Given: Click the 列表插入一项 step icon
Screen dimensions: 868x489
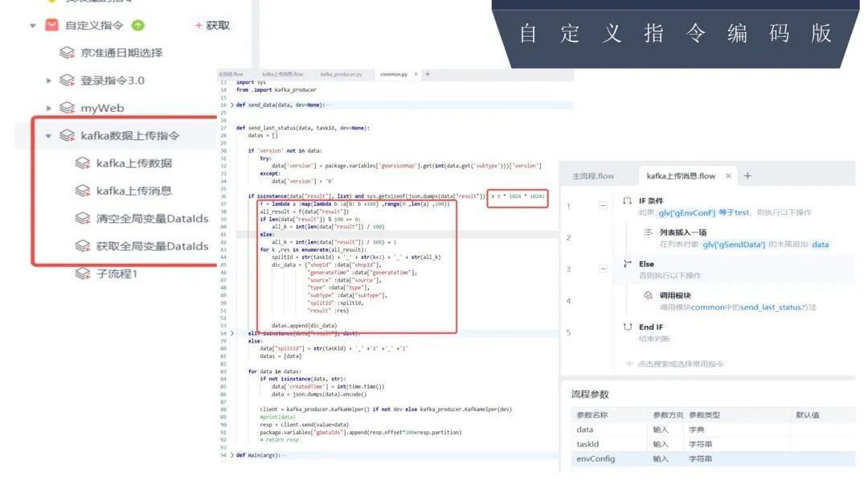Looking at the screenshot, I should point(648,232).
